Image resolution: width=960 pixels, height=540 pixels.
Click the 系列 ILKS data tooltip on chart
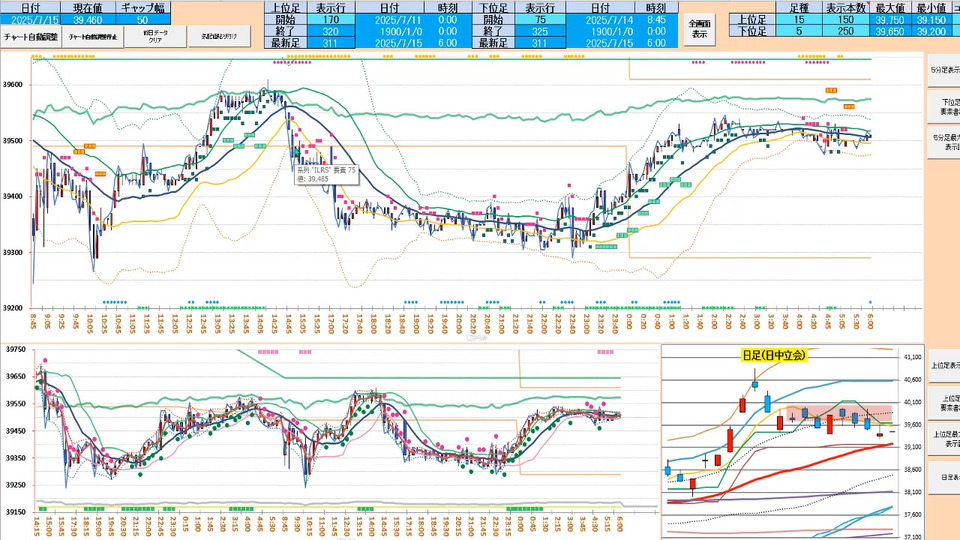click(x=325, y=176)
